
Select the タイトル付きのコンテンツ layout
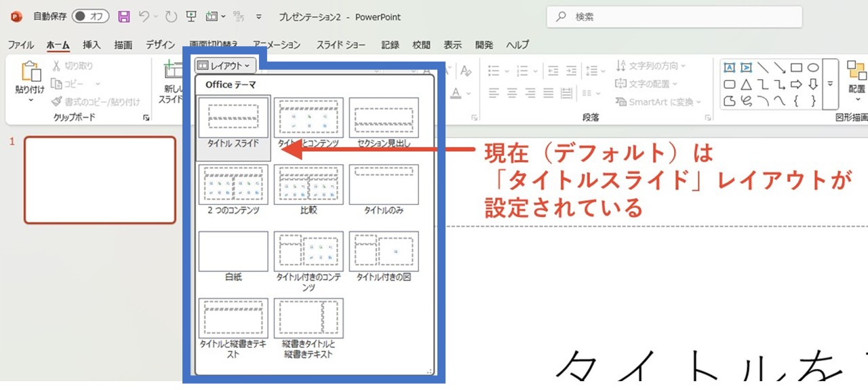click(x=309, y=262)
